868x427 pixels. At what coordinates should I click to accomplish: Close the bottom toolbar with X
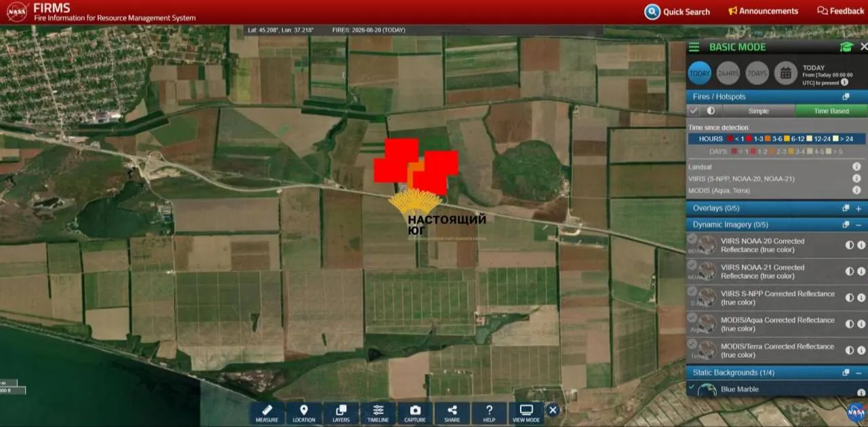pyautogui.click(x=553, y=410)
